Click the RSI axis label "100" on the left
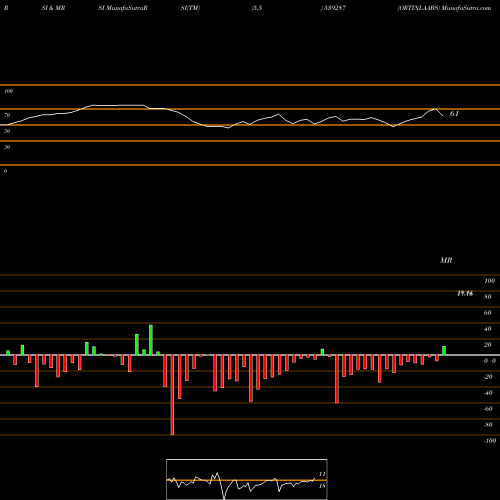Viewport: 500px width, 500px height. [8, 91]
